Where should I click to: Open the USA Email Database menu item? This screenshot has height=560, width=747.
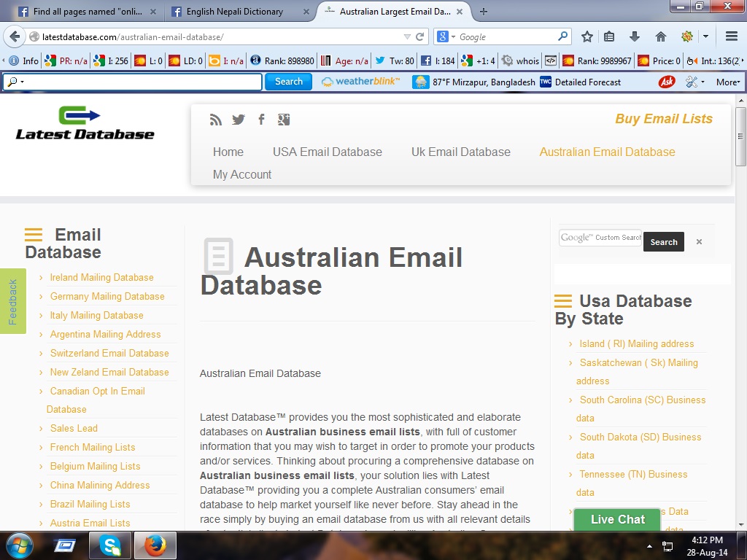click(x=328, y=152)
